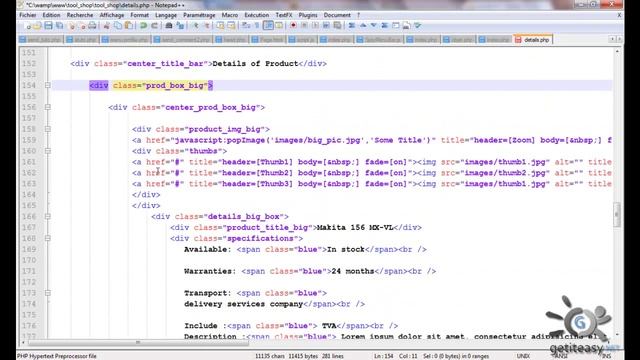Click the Open file folder icon
Image resolution: width=640 pixels, height=360 pixels.
point(37,26)
